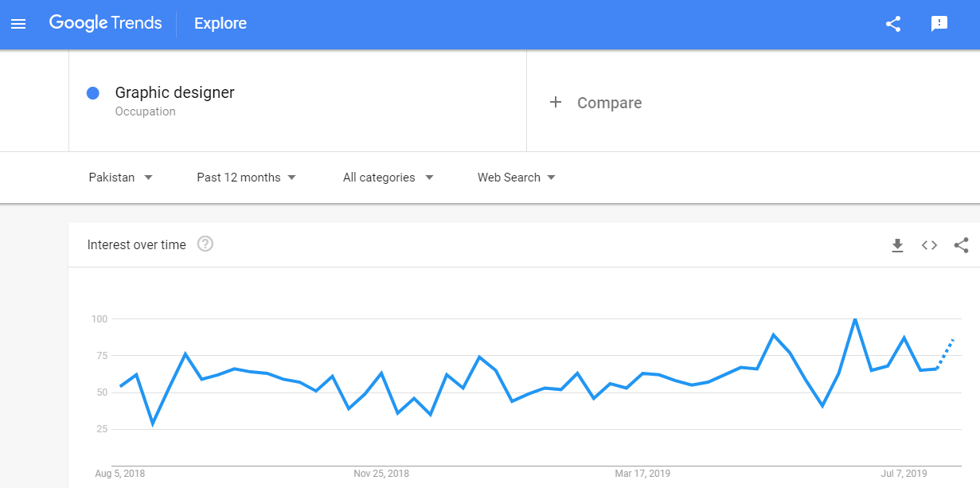Click the Nov 25, 2018 axis label
Image resolution: width=980 pixels, height=488 pixels.
(x=381, y=474)
